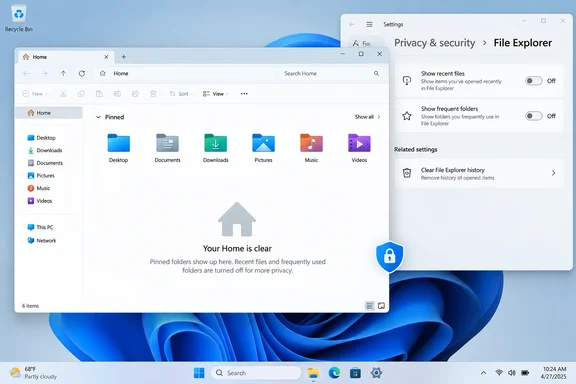Screen dimensions: 576x384
Task: Go forward in File Explorer
Action: coord(44,73)
